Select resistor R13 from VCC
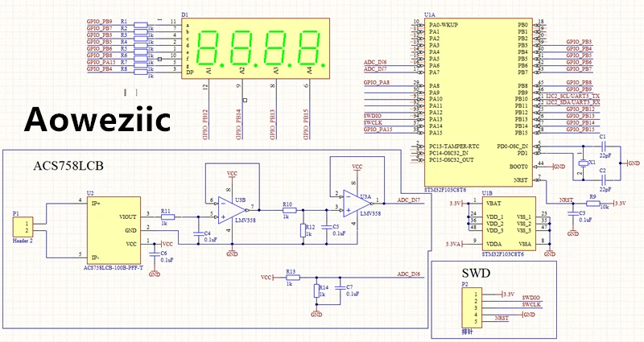Viewport: 644px width, 342px height. [292, 278]
